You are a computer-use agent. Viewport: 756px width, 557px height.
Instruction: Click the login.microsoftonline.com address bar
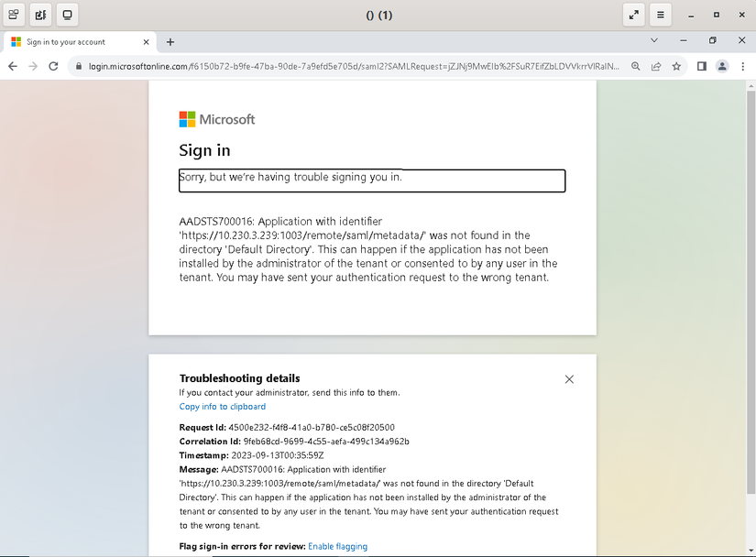[x=355, y=67]
